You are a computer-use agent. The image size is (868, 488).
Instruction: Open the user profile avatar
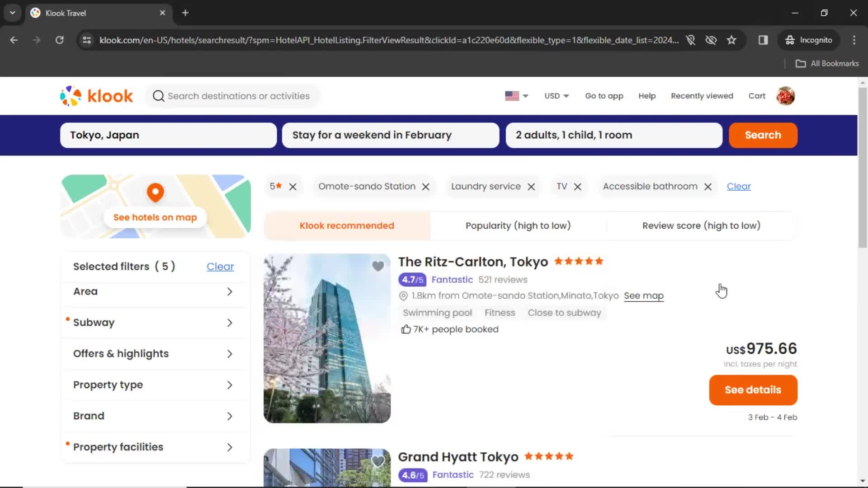786,96
